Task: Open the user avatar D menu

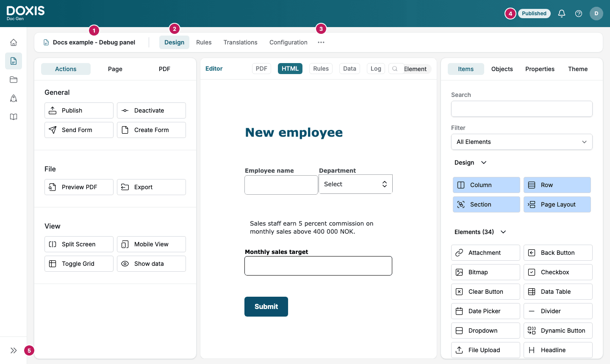Action: click(596, 14)
